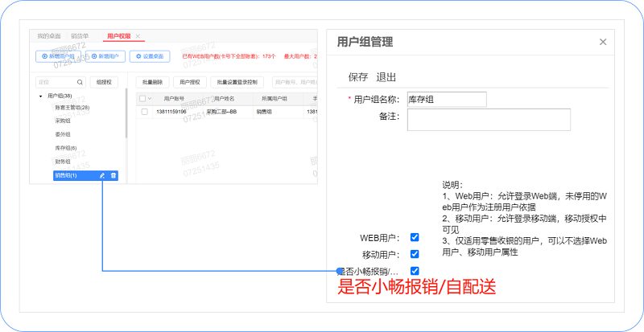This screenshot has height=332, width=644.
Task: Click 保存 in the group dialog
Action: [357, 77]
